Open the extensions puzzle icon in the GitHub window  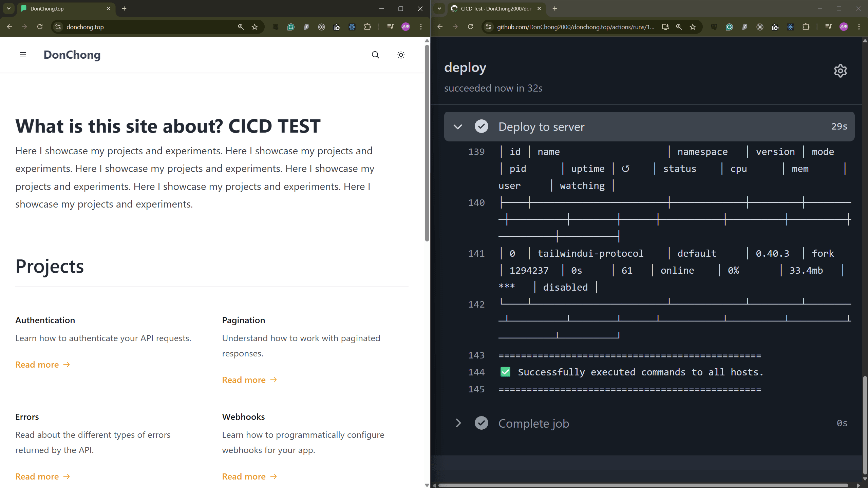coord(806,27)
